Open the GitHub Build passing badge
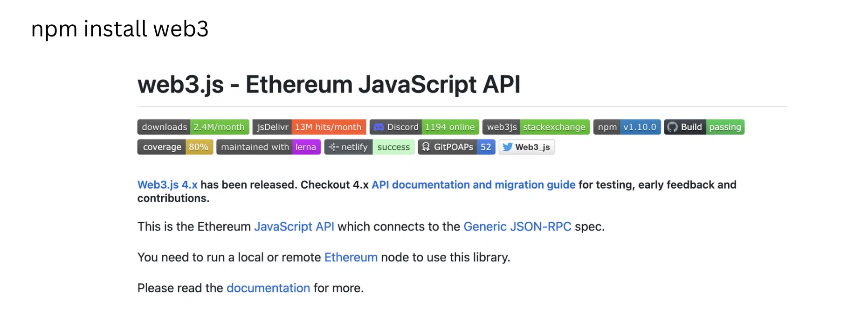The image size is (868, 310). (x=704, y=127)
